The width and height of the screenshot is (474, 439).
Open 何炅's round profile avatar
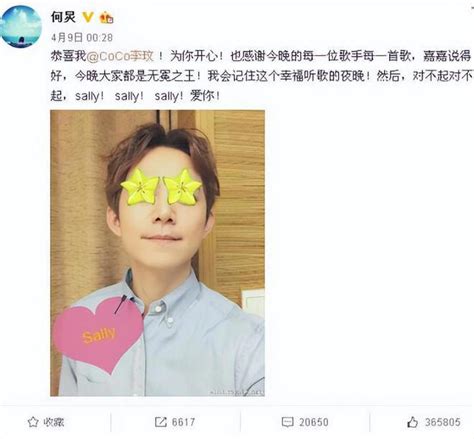point(21,27)
